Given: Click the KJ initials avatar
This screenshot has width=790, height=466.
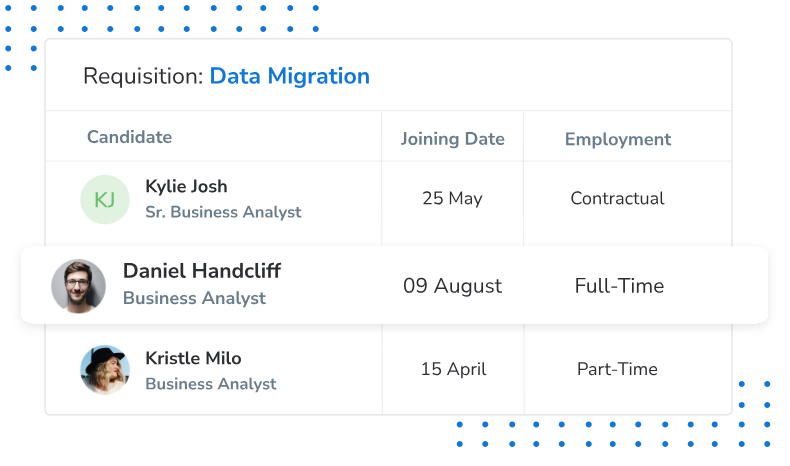Looking at the screenshot, I should [x=105, y=199].
